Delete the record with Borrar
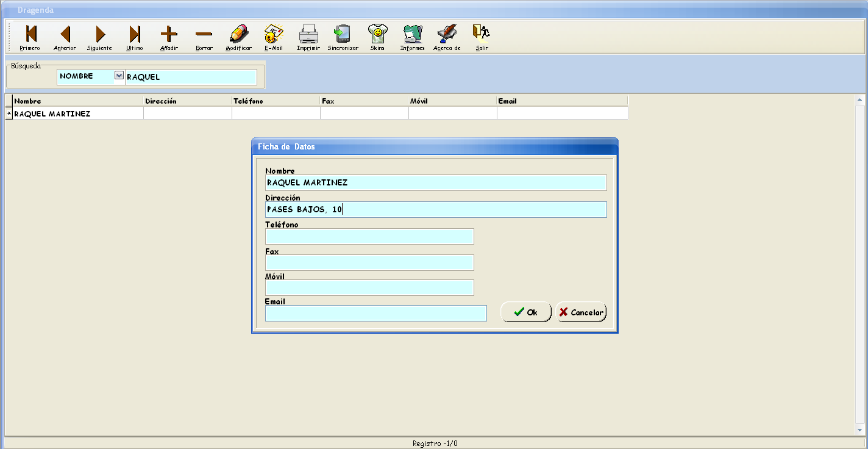The width and height of the screenshot is (868, 449). (x=204, y=38)
